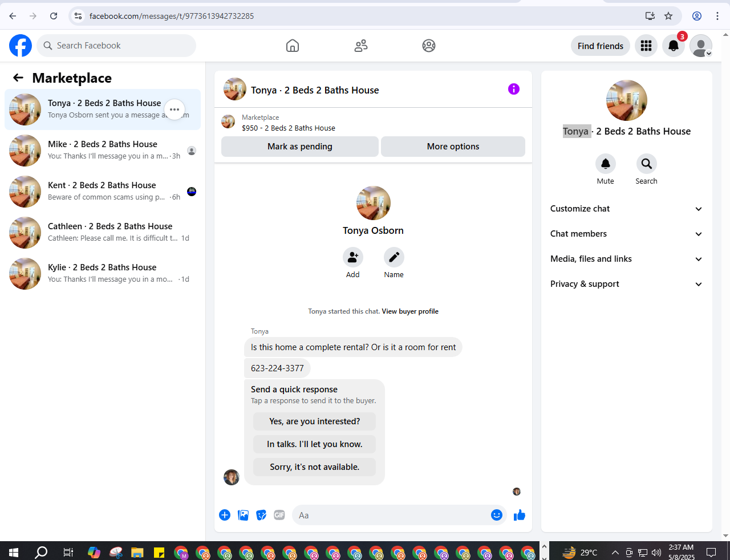The image size is (730, 560).
Task: Click the site information icon in address bar
Action: pos(79,16)
